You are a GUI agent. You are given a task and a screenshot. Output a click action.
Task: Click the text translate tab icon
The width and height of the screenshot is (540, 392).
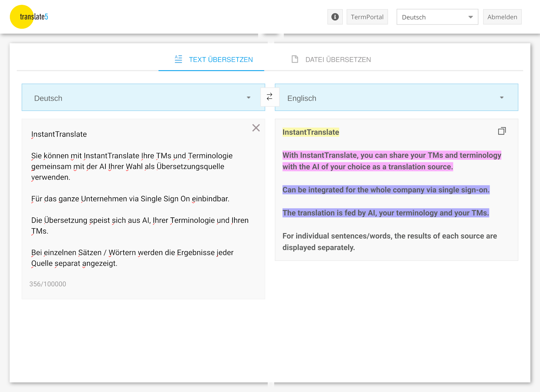click(x=178, y=59)
